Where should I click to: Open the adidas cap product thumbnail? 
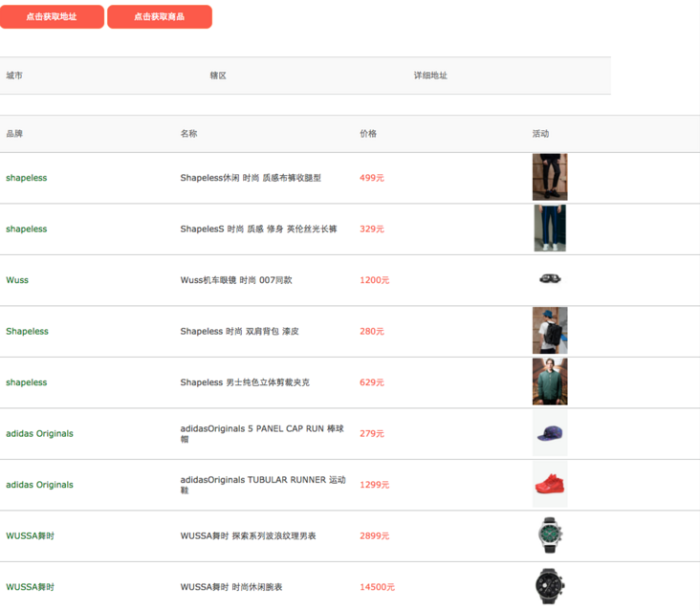coord(550,433)
